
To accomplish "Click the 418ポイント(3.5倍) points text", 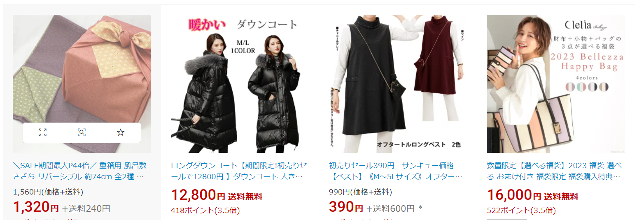I will click(205, 211).
